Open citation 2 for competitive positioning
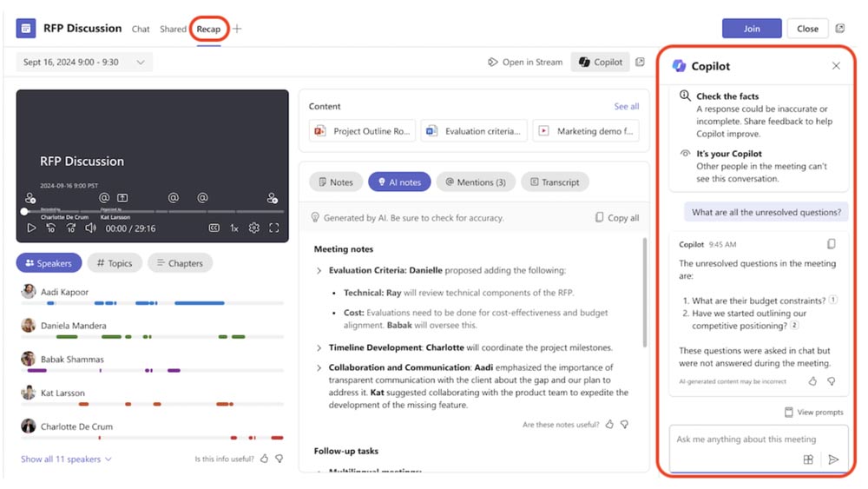This screenshot has height=489, width=868. click(794, 325)
